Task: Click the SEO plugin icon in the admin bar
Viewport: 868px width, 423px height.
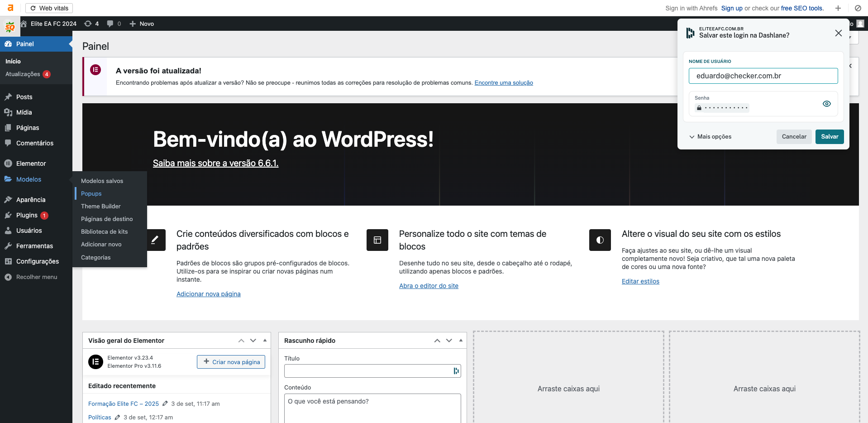Action: 10,27
